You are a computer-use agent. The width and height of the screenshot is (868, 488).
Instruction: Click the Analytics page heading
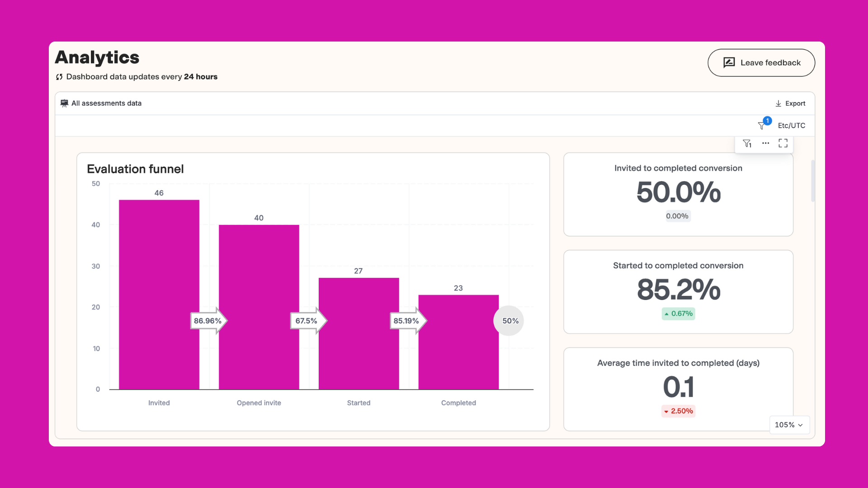coord(97,57)
